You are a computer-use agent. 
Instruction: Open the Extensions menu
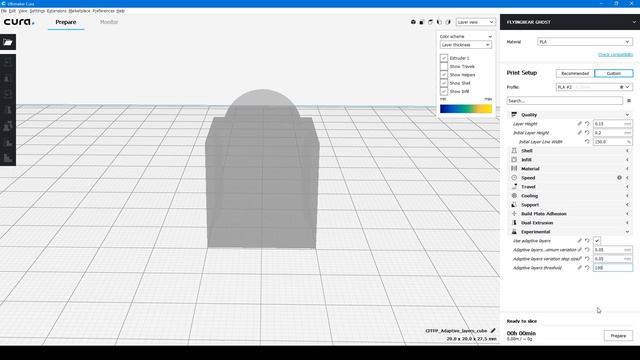tap(57, 11)
